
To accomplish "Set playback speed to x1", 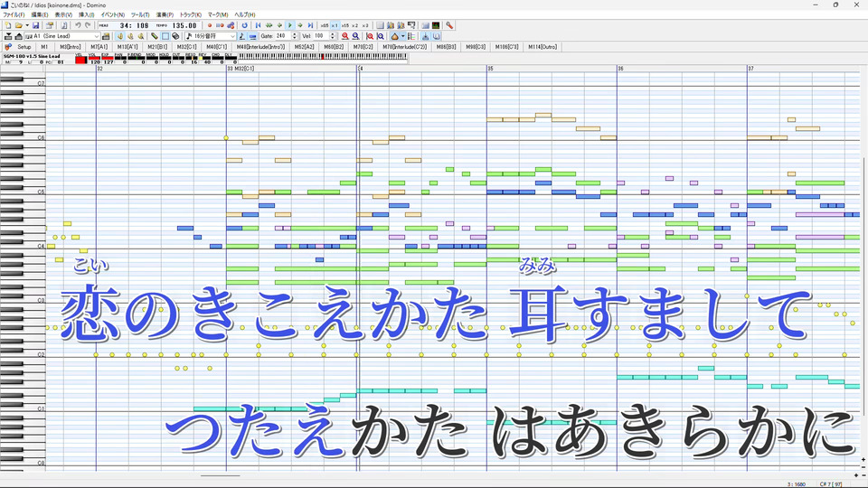I will 335,25.
